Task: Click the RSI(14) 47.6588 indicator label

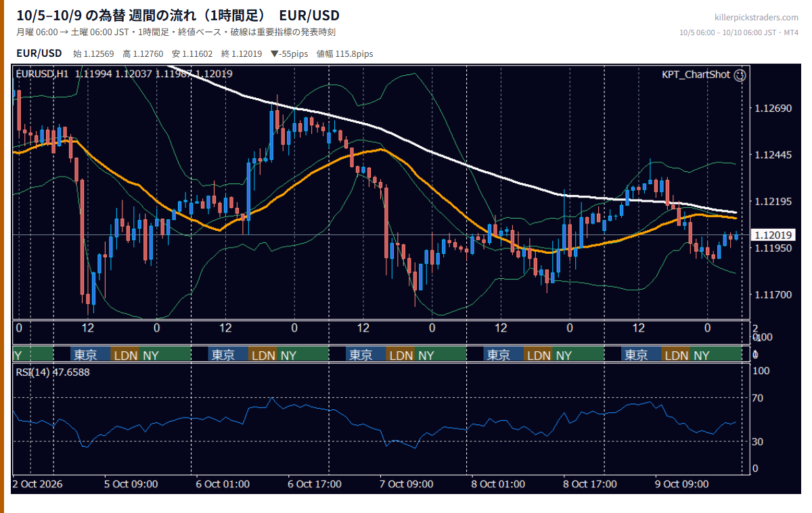Action: click(53, 372)
